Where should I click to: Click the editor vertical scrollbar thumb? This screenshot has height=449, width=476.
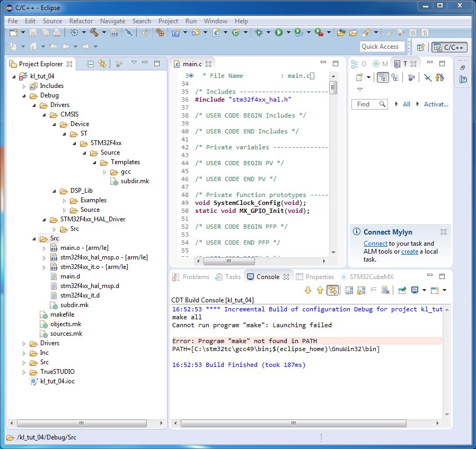tap(333, 88)
